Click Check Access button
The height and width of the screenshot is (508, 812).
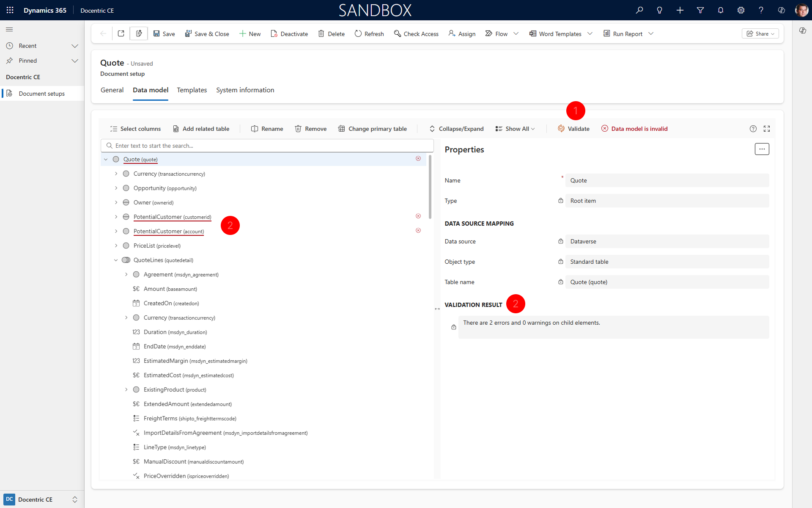416,33
